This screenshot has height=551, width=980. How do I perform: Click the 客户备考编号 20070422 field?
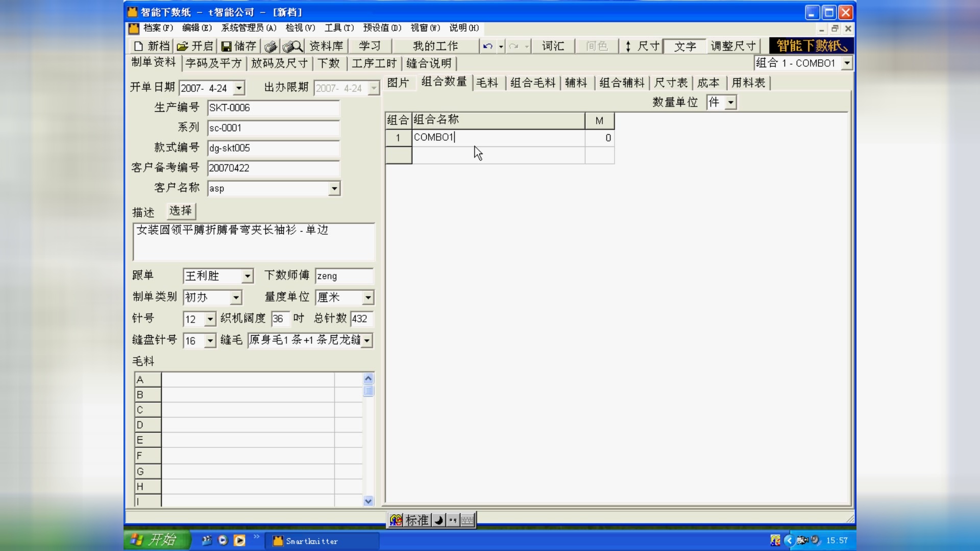[274, 168]
